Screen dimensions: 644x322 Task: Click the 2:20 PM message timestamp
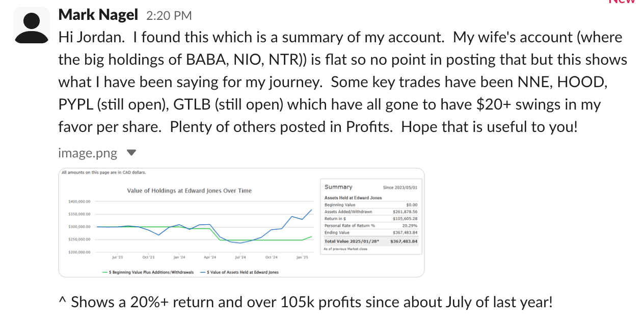169,16
